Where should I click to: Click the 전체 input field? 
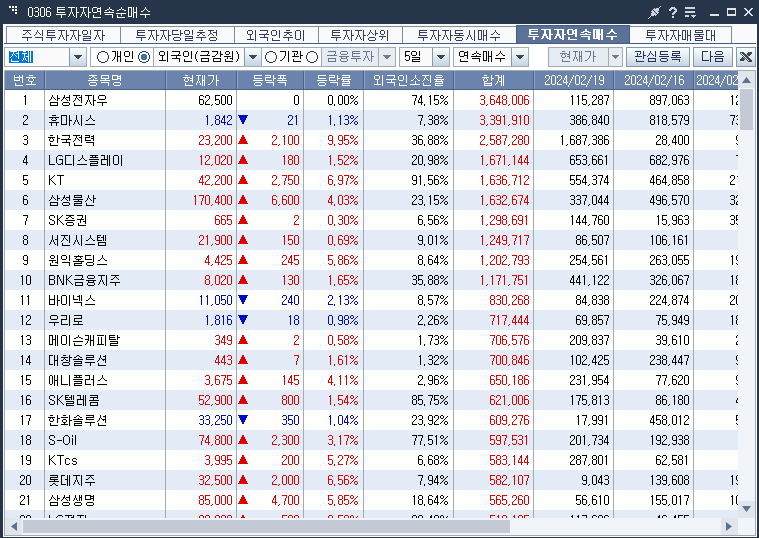(x=38, y=57)
